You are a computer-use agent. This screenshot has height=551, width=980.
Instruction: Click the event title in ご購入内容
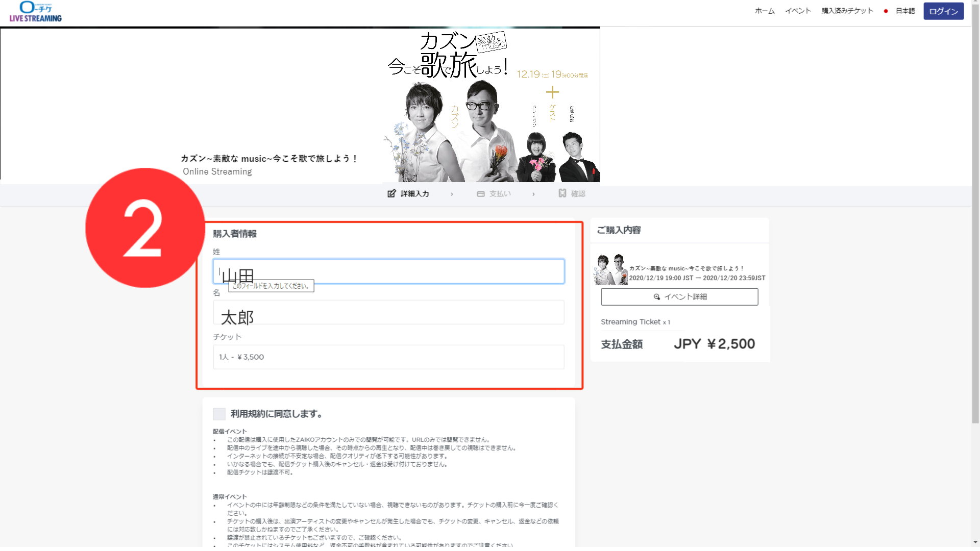coord(687,268)
